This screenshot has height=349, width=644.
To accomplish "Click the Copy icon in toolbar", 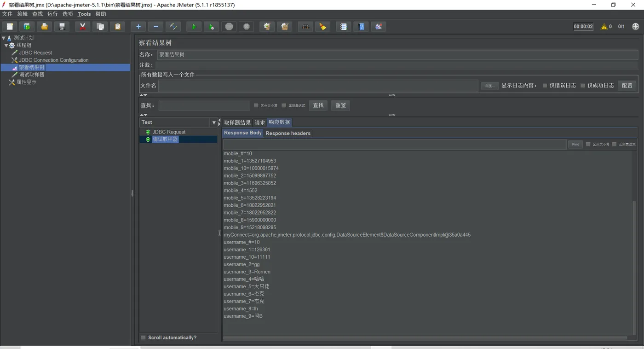I will click(x=100, y=27).
